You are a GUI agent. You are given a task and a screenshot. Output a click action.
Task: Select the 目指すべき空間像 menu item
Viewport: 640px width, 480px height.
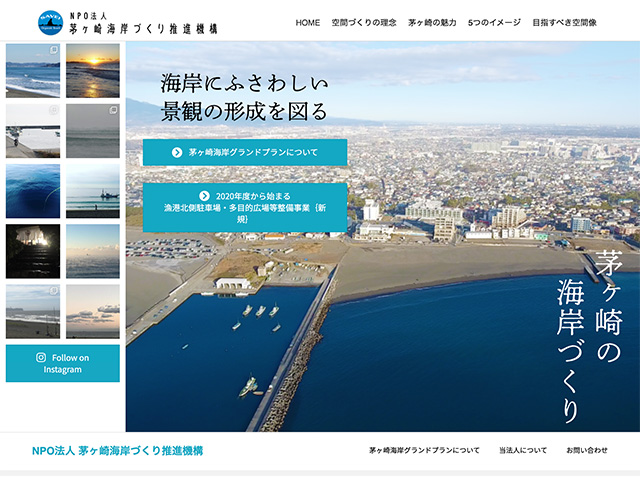(x=564, y=23)
